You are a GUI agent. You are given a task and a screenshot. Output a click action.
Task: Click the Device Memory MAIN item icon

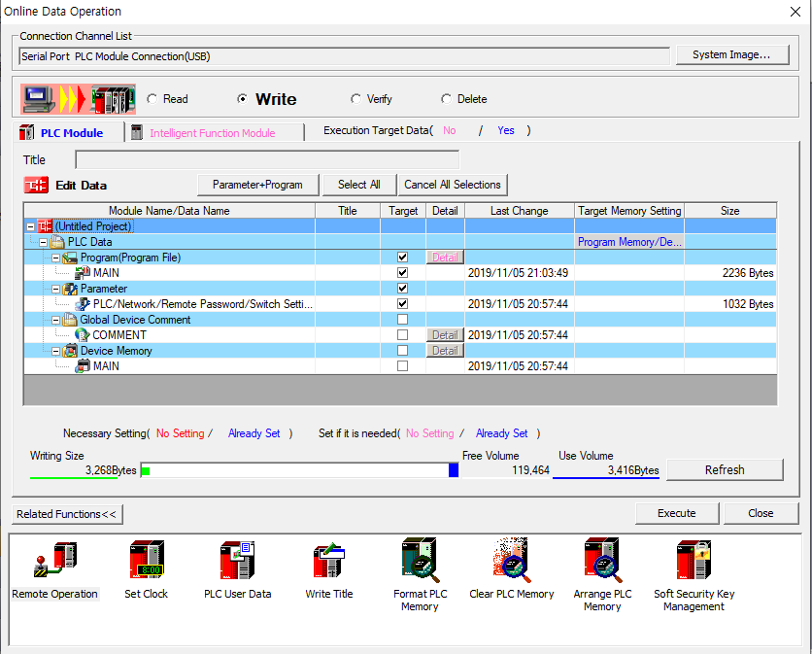click(x=83, y=365)
